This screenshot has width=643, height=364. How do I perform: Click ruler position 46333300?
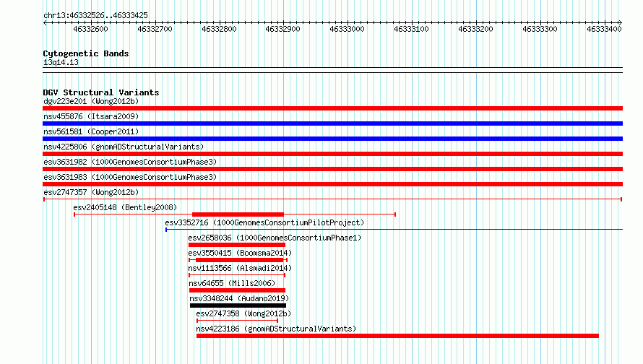point(540,29)
